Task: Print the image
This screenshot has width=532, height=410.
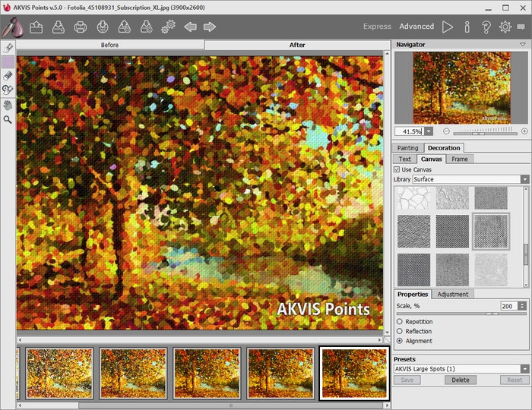Action: pos(81,27)
